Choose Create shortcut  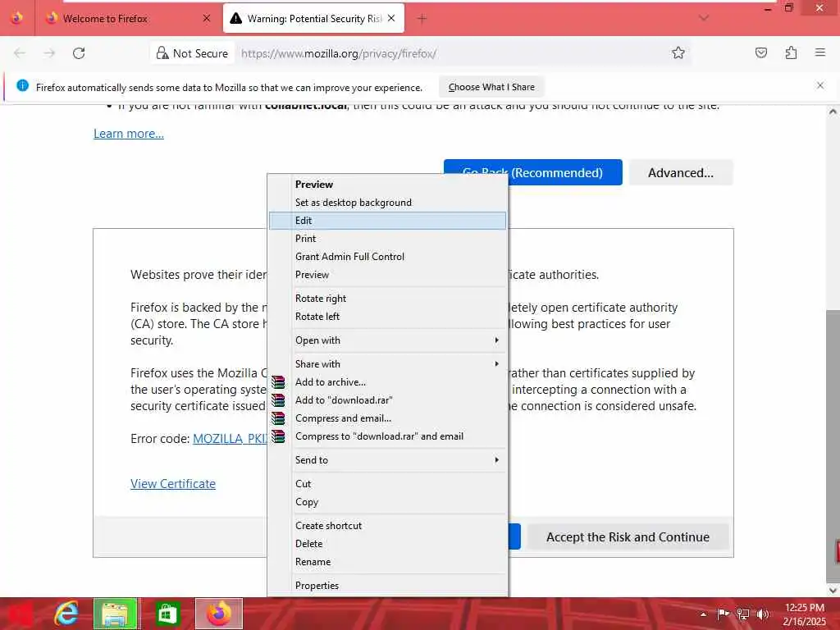pos(387,526)
